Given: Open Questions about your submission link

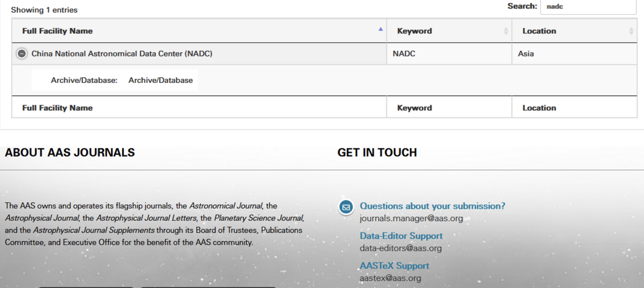Looking at the screenshot, I should point(432,206).
